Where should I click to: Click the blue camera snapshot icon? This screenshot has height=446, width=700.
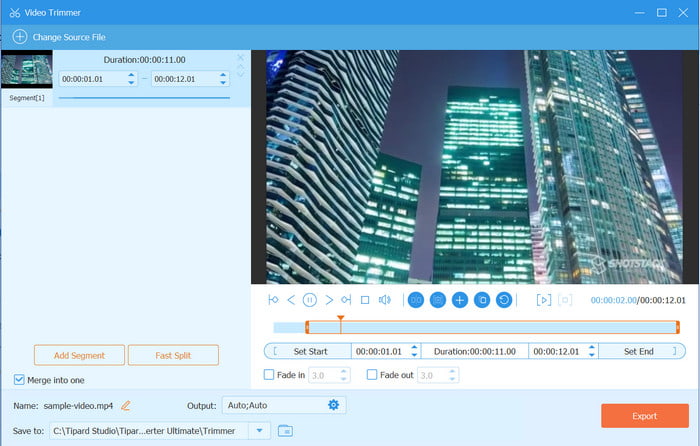[437, 300]
